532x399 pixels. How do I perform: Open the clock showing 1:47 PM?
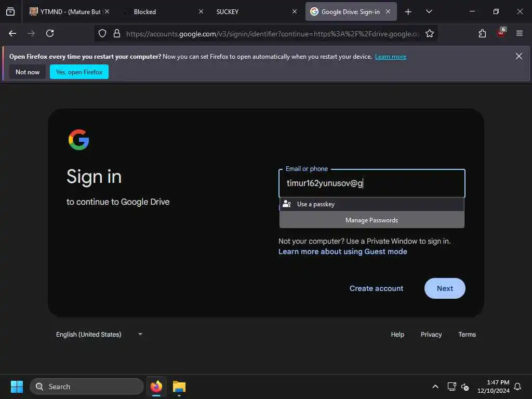(x=494, y=387)
